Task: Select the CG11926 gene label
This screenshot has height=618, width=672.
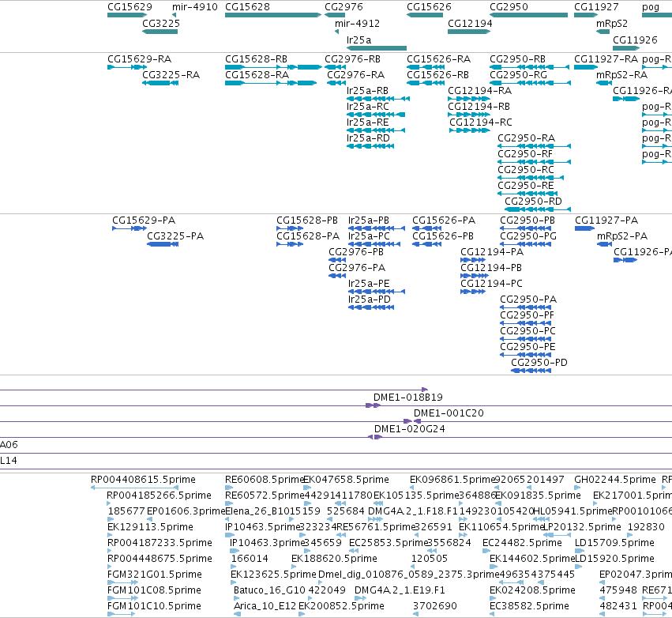Action: pyautogui.click(x=635, y=40)
